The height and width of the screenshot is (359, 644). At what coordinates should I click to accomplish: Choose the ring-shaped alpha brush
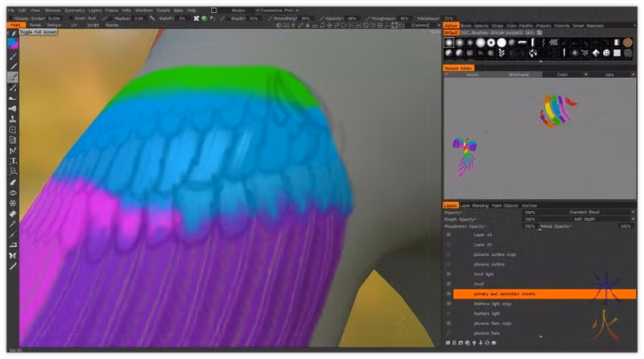coord(491,43)
